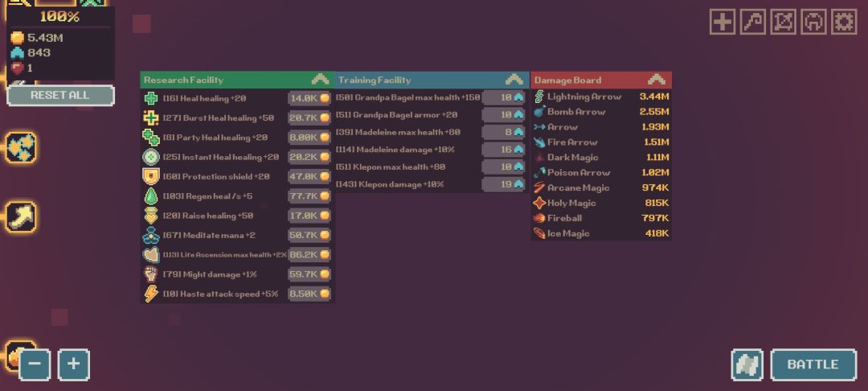Train Grandpa Bagel max health cost button
The width and height of the screenshot is (868, 391).
tap(504, 97)
